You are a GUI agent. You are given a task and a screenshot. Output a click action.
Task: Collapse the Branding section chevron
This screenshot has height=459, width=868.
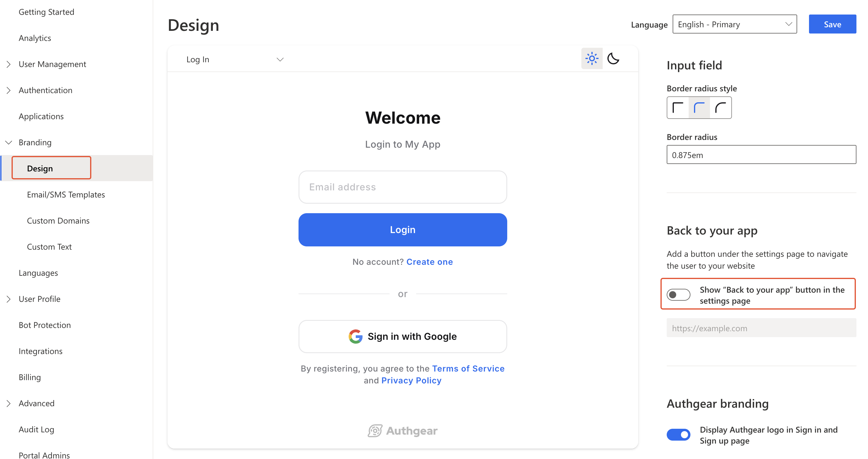(x=9, y=143)
